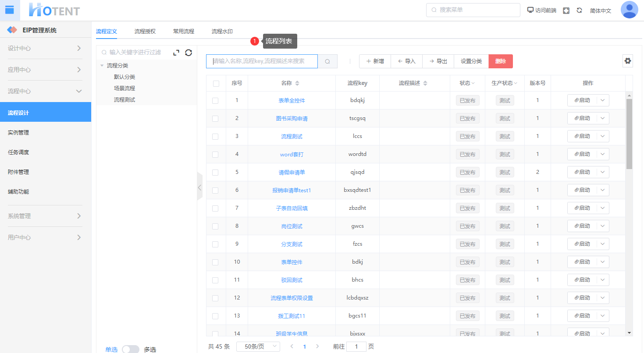Viewport: 644px width, 353px height.
Task: Tick the select-all checkbox in table header
Action: tap(216, 84)
